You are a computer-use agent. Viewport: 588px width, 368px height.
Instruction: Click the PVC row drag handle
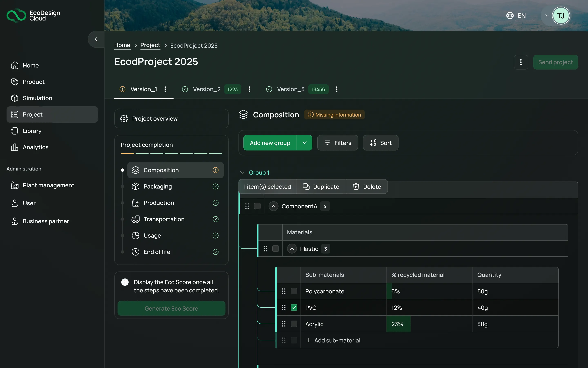tap(284, 307)
